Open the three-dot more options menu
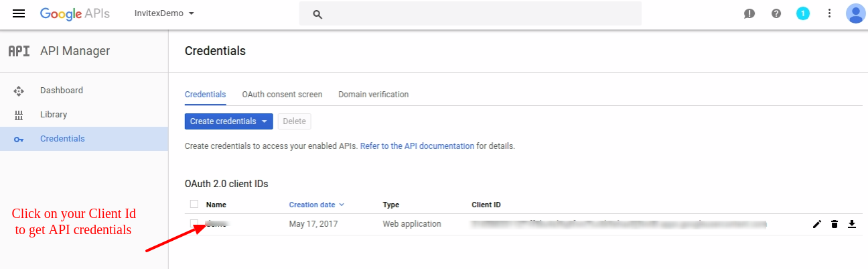Screen dimensions: 868x269 (829, 13)
